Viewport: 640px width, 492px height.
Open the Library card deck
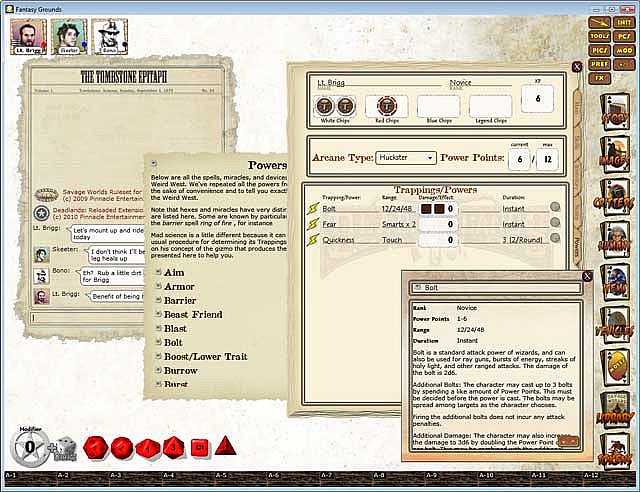tap(614, 410)
